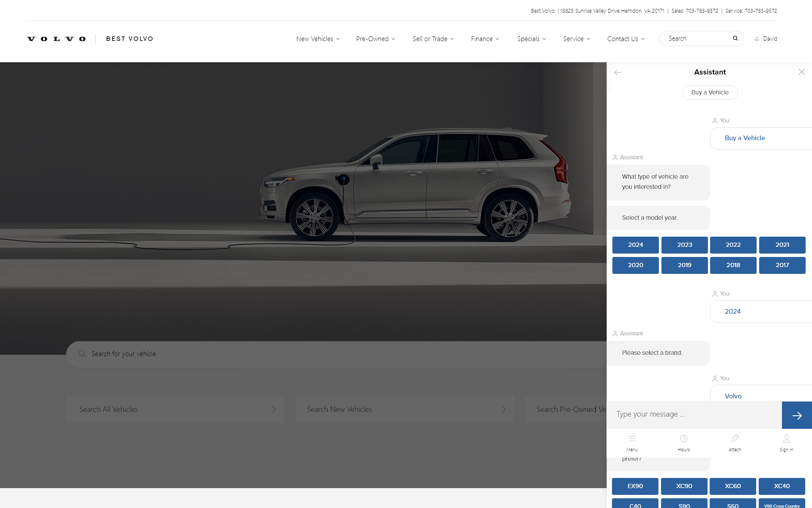Send message with the arrow button
The image size is (812, 508).
pyautogui.click(x=797, y=415)
